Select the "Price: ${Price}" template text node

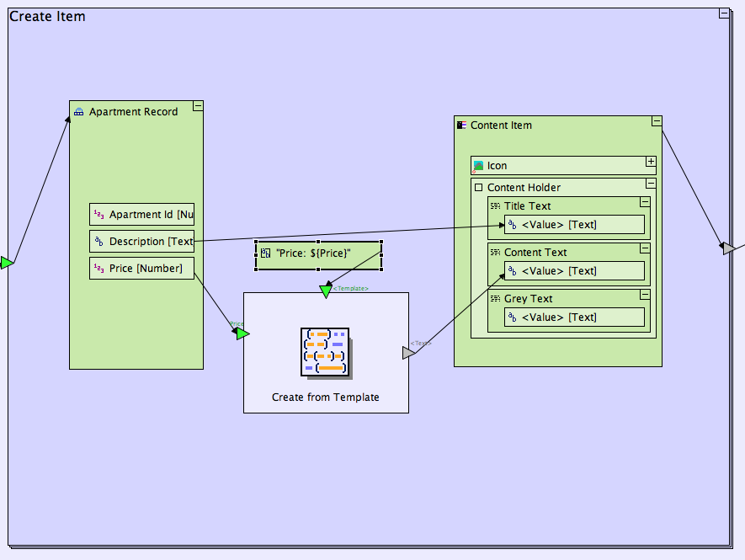pyautogui.click(x=318, y=255)
